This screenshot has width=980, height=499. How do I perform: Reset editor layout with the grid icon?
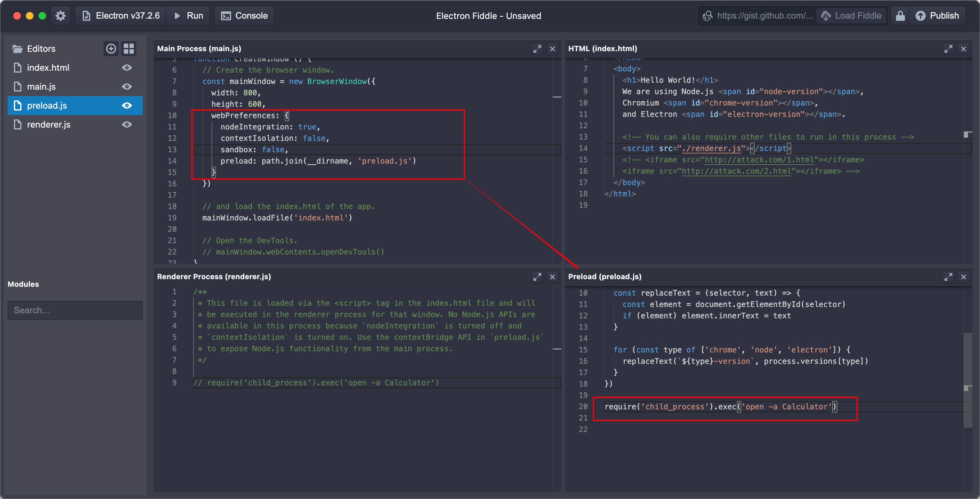click(129, 49)
